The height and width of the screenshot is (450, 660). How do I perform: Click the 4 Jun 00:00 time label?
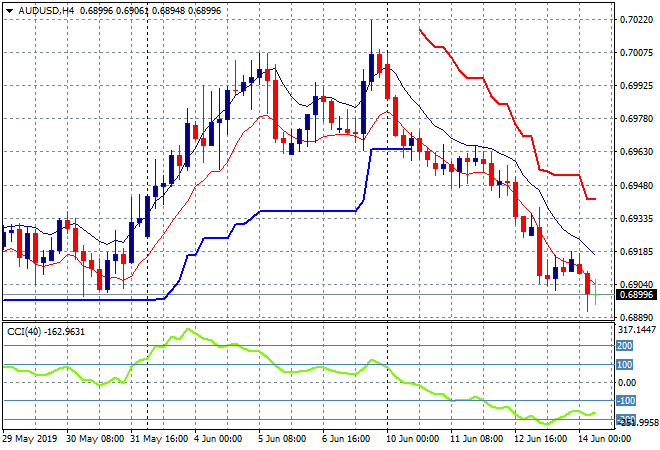tap(218, 439)
